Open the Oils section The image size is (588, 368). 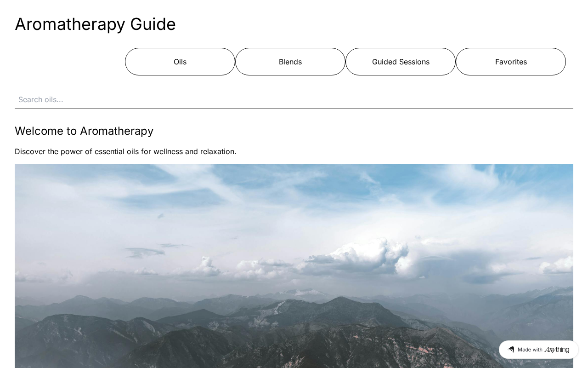pyautogui.click(x=180, y=62)
